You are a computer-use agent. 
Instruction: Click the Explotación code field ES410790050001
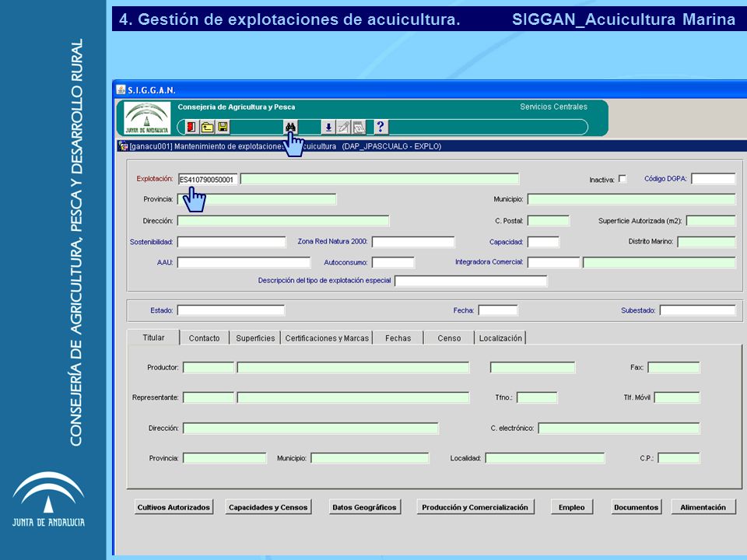coord(207,179)
